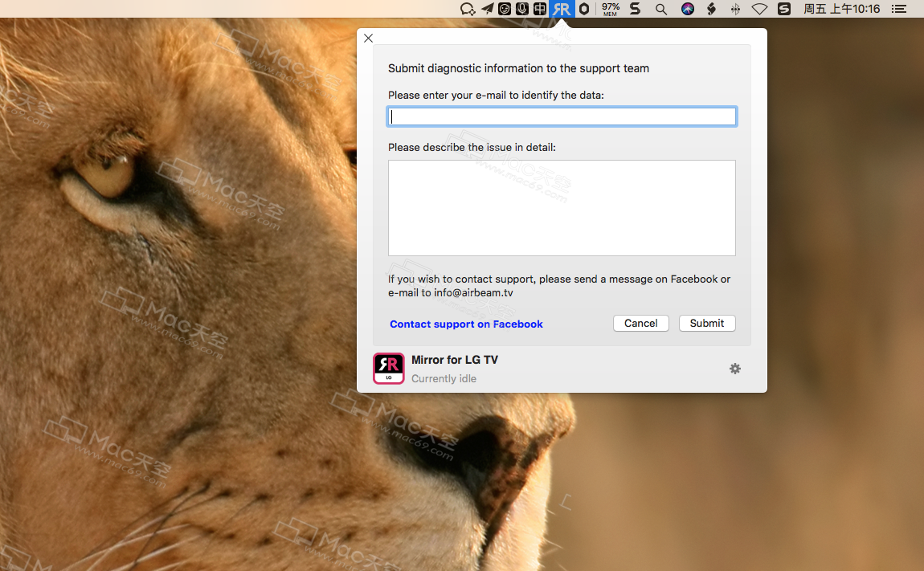The image size is (924, 571).
Task: Toggle the Mirror for LG TV menu bar icon
Action: point(562,9)
